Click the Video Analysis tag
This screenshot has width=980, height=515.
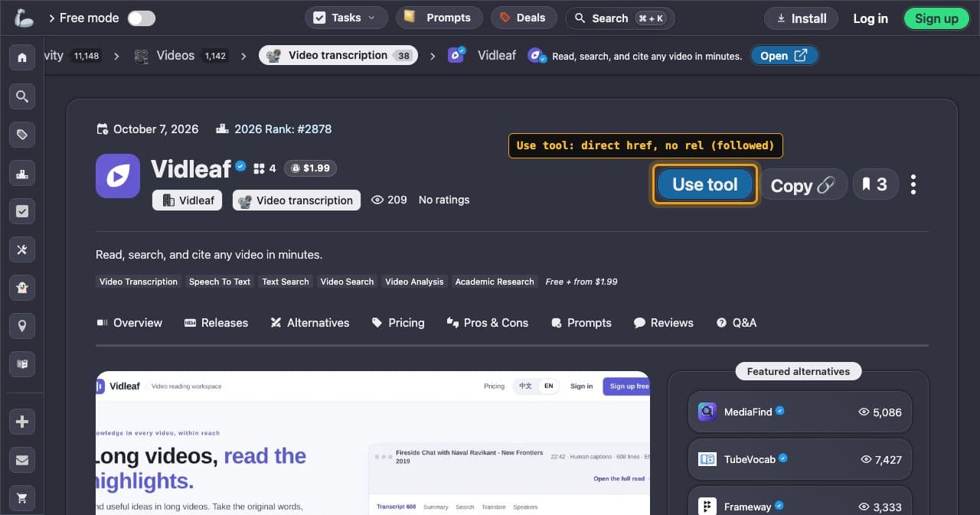pos(414,282)
